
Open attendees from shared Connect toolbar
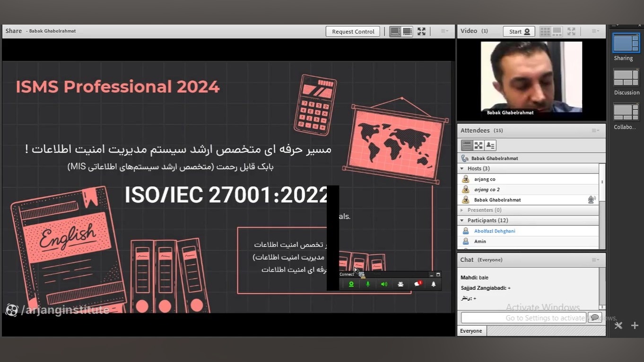[x=400, y=284]
